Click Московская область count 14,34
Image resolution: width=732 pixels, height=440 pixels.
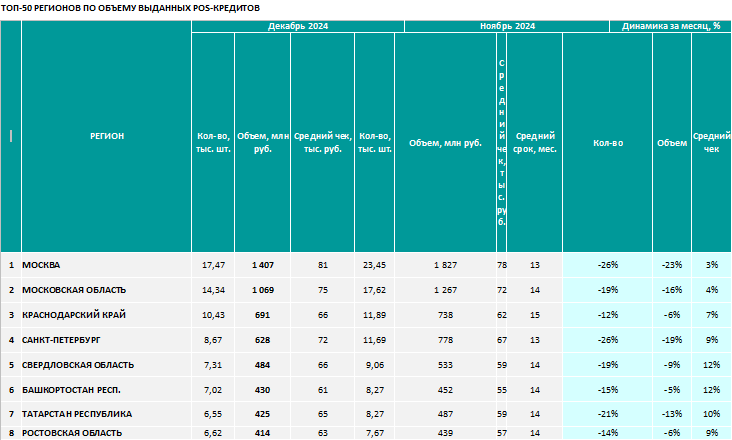213,290
